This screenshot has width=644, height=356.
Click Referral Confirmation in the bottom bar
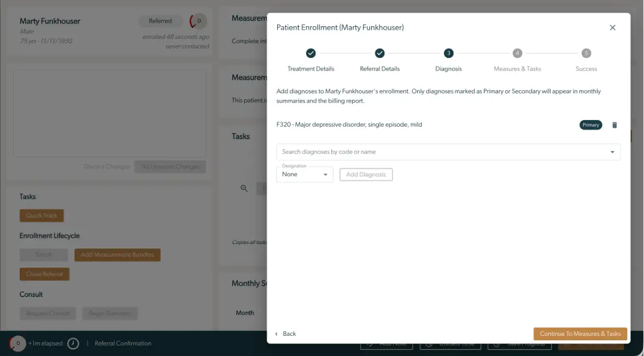[x=121, y=343]
